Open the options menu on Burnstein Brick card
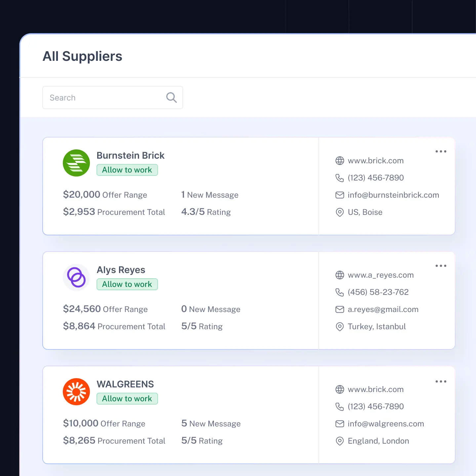476x476 pixels. pyautogui.click(x=441, y=151)
